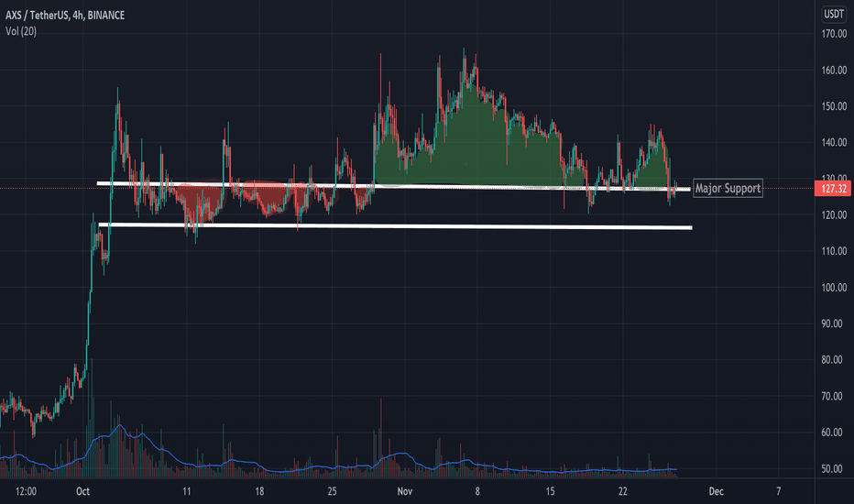Screen dimensions: 854x504
Task: Select the Vol (20) indicator label
Action: coord(21,31)
